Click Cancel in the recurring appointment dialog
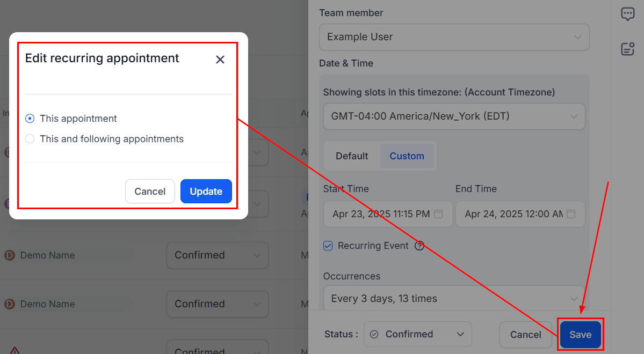This screenshot has width=644, height=354. (x=150, y=191)
